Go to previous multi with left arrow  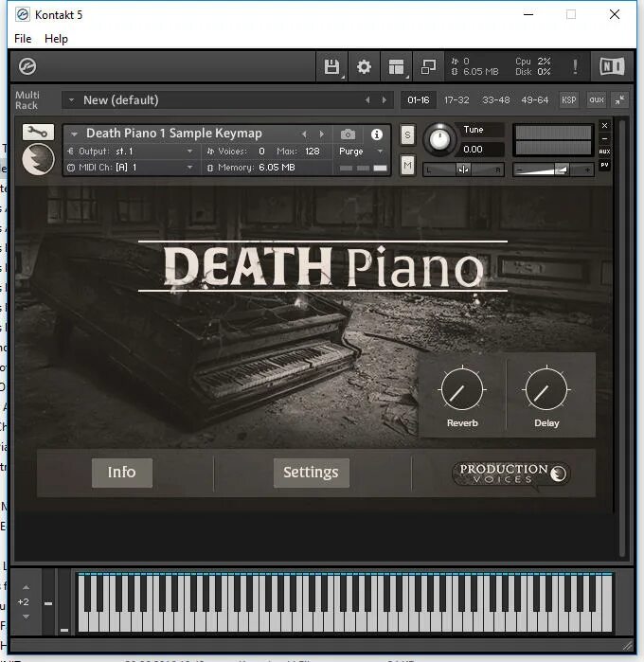367,100
